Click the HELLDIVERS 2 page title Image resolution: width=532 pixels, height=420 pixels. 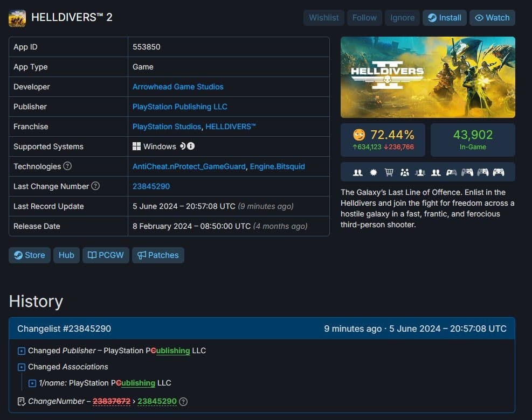click(72, 17)
